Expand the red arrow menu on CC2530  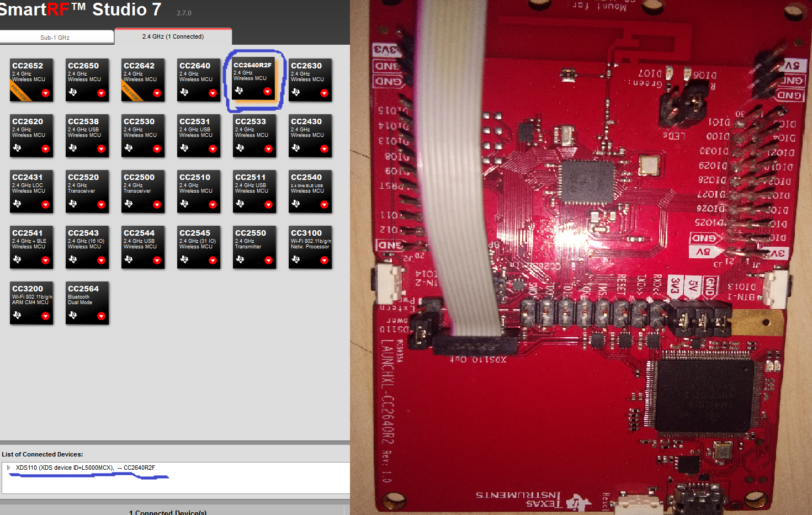click(157, 149)
